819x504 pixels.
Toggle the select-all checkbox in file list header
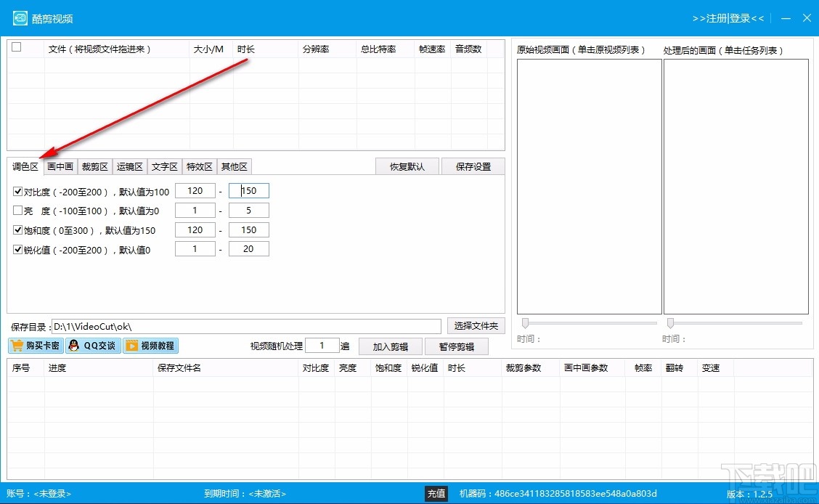17,47
